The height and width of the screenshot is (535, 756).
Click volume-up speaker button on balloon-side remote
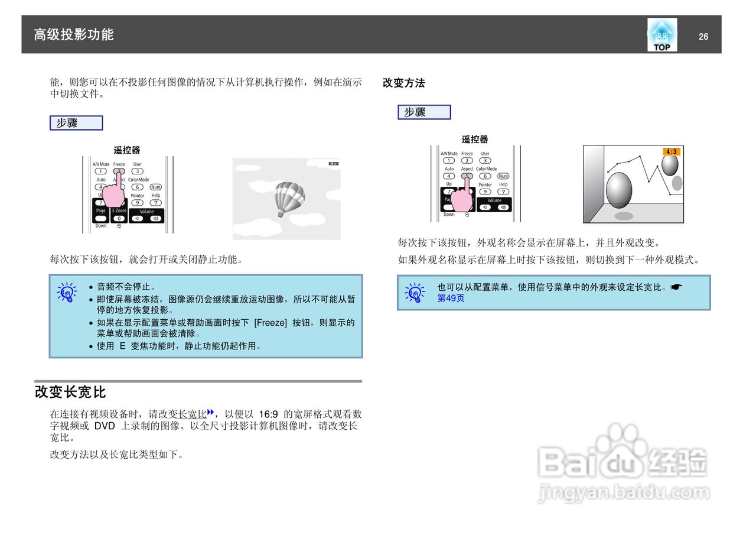point(156,219)
